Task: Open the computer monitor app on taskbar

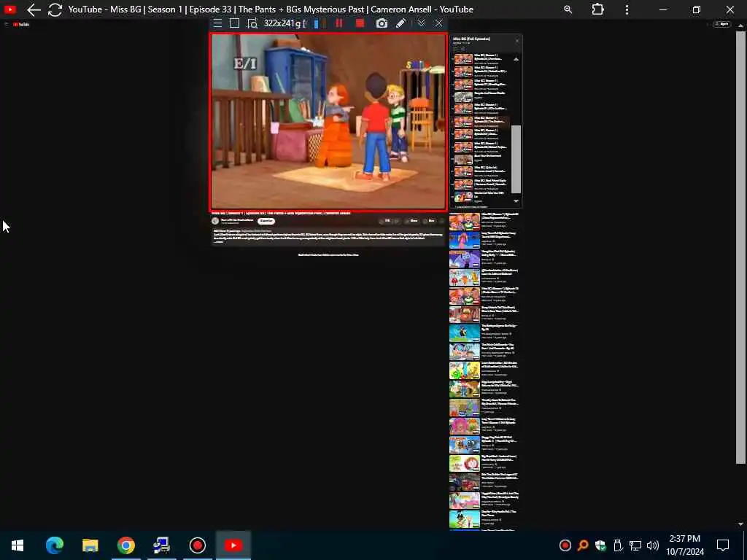Action: [161, 545]
